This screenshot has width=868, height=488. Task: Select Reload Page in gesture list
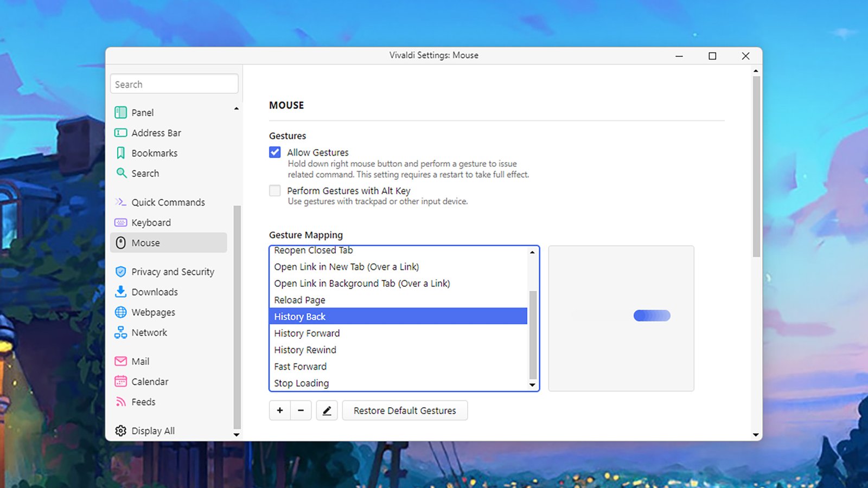[399, 300]
